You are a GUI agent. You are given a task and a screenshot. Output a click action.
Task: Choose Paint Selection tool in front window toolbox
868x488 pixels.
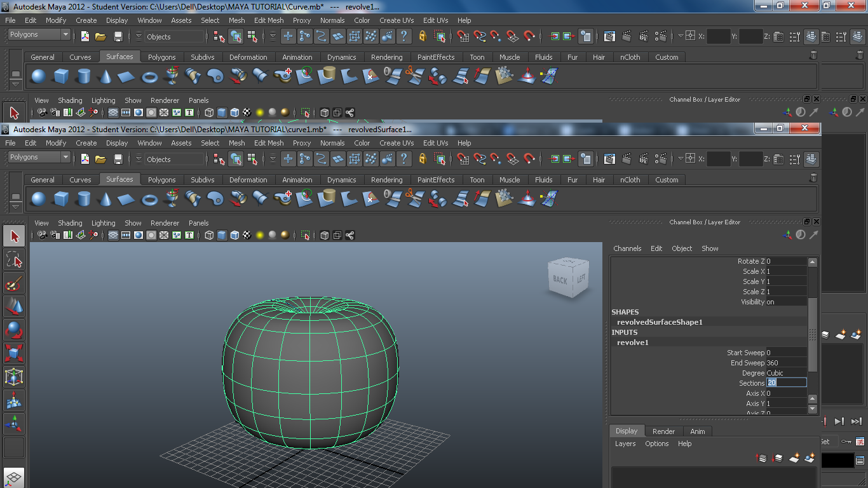14,283
